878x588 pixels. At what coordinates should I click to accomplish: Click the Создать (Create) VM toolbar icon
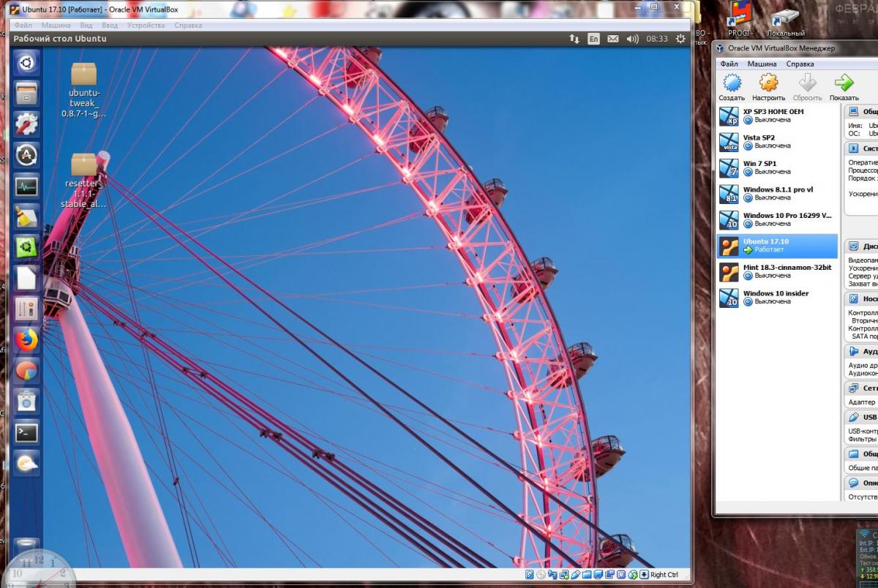pos(731,83)
